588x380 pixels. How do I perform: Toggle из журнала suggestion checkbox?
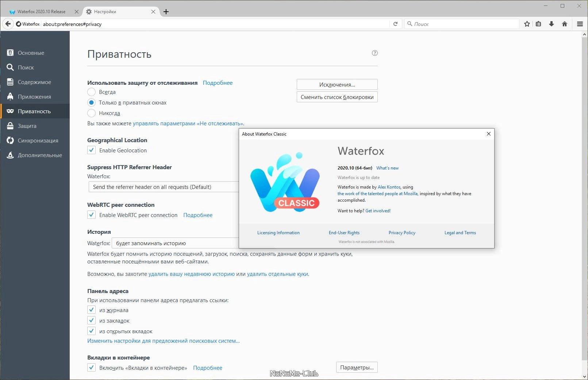pos(91,310)
